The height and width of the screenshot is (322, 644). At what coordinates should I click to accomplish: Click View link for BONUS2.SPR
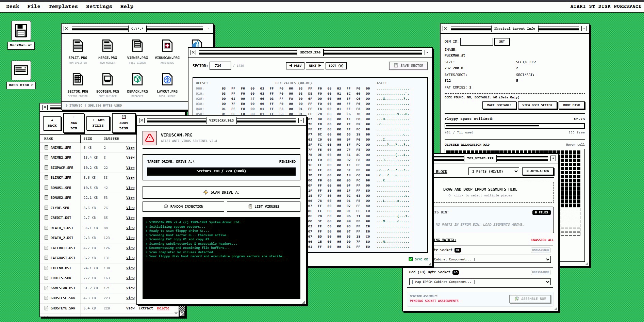pyautogui.click(x=130, y=198)
